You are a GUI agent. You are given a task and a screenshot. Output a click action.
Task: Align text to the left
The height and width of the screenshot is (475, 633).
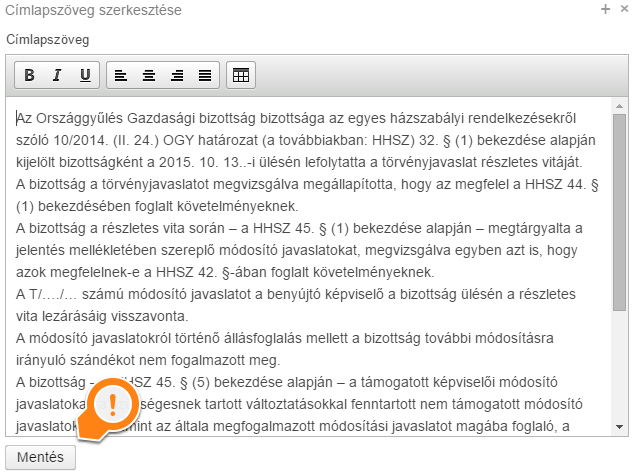pyautogui.click(x=121, y=75)
